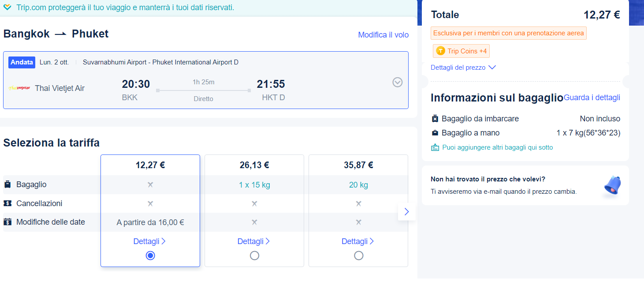Show more fares with right arrow
This screenshot has height=286, width=644.
tap(406, 212)
